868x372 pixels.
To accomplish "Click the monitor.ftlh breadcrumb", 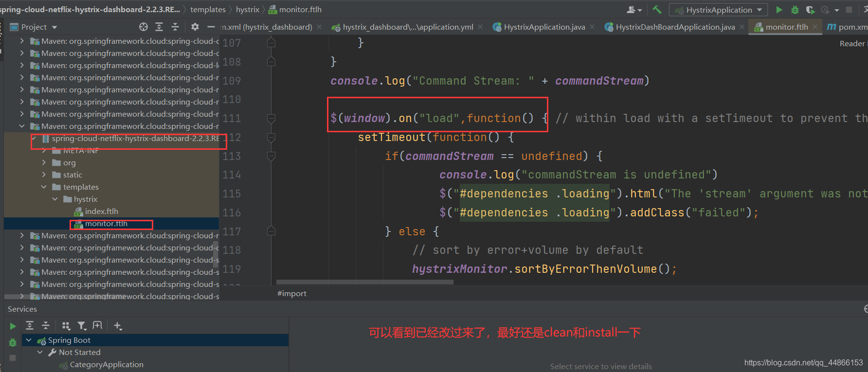I will [295, 9].
